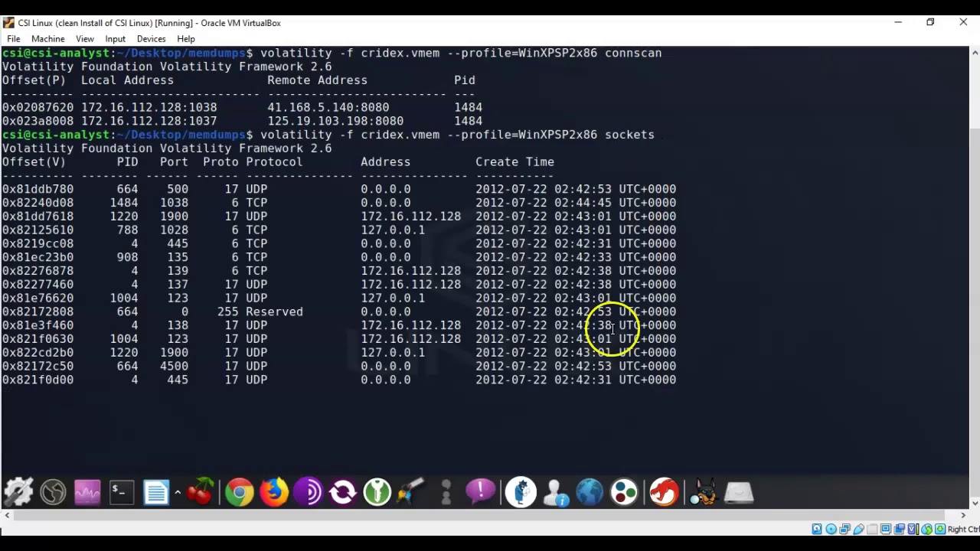The height and width of the screenshot is (551, 980).
Task: Click VirtualBox recording status icon
Action: (900, 529)
